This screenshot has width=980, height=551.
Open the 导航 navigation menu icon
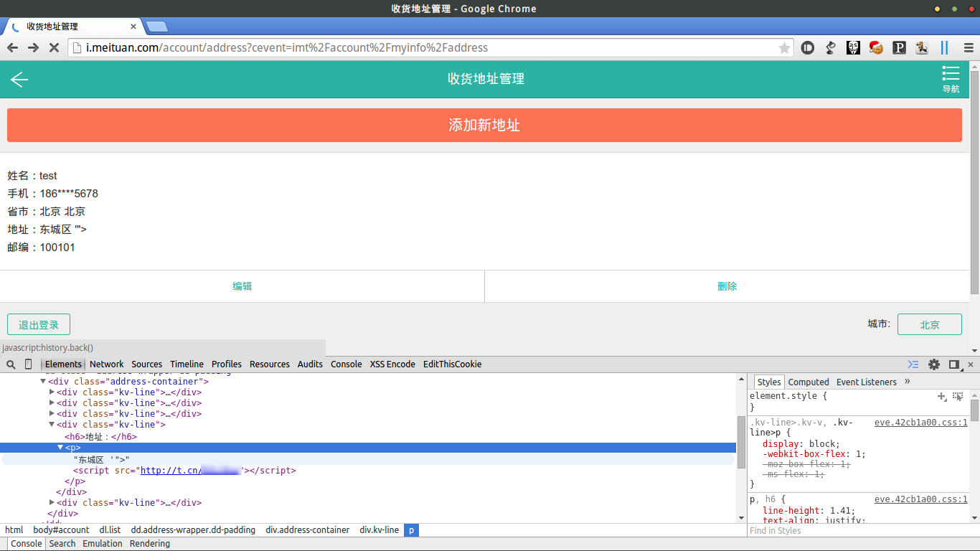click(x=951, y=79)
